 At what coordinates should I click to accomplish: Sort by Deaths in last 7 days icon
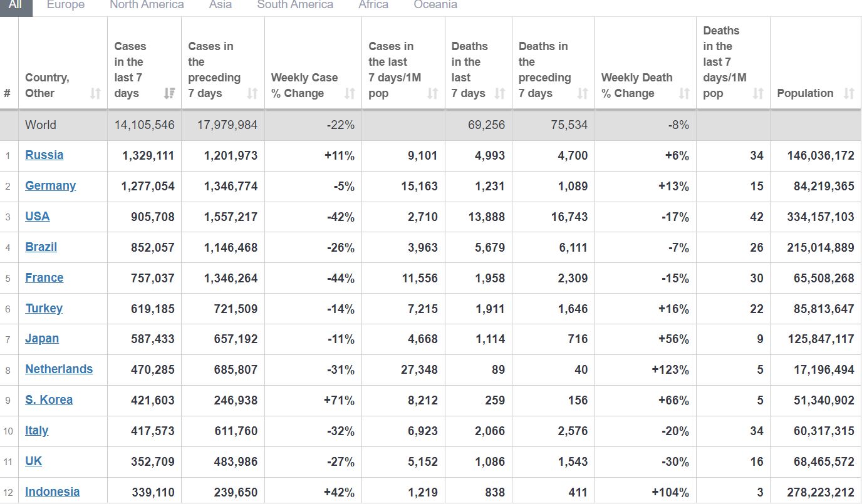pyautogui.click(x=500, y=93)
